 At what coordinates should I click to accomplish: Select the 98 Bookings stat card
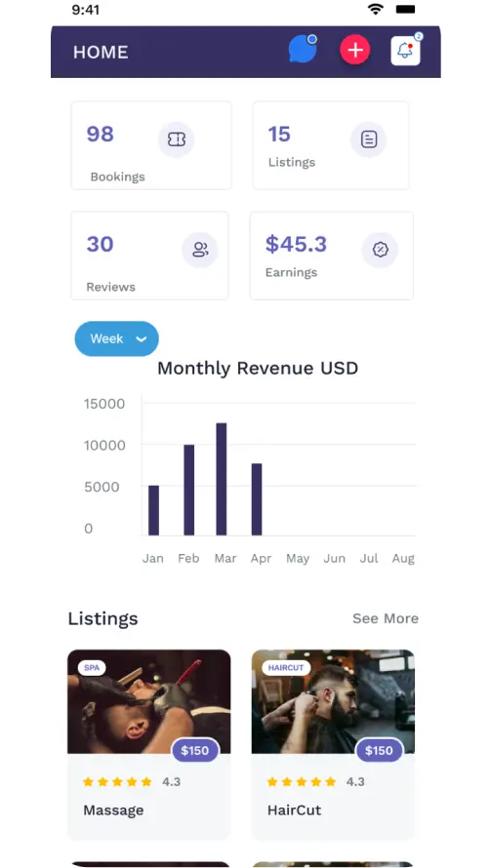[151, 145]
